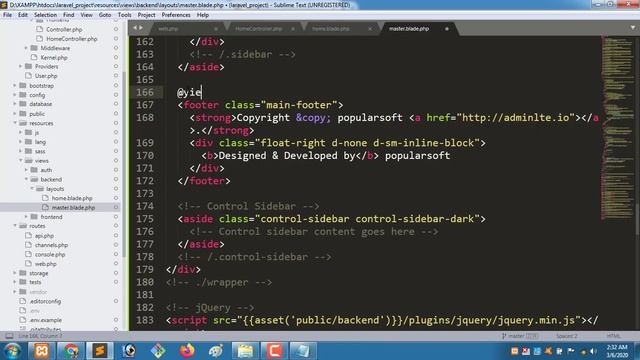Screen dimensions: 640x360
Task: Open the tab list dropdown arrow
Action: [633, 28]
